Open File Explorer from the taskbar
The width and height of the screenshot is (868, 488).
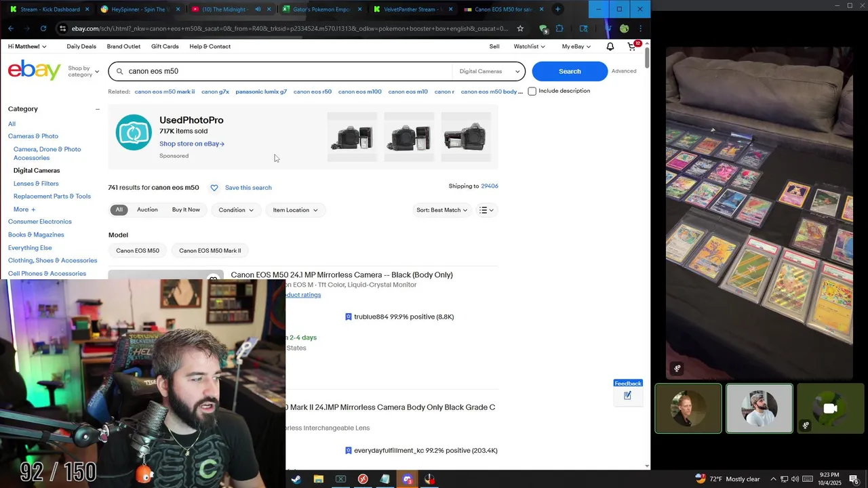click(319, 479)
